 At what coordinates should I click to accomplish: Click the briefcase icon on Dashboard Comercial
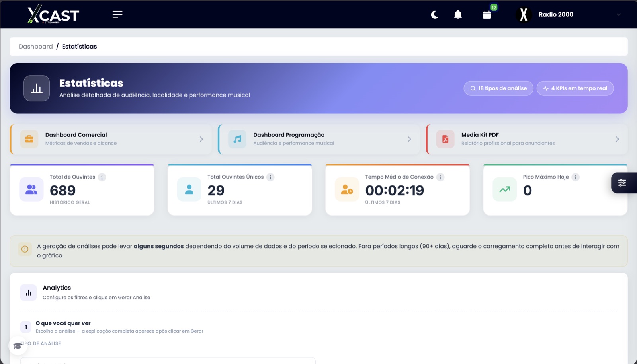29,139
